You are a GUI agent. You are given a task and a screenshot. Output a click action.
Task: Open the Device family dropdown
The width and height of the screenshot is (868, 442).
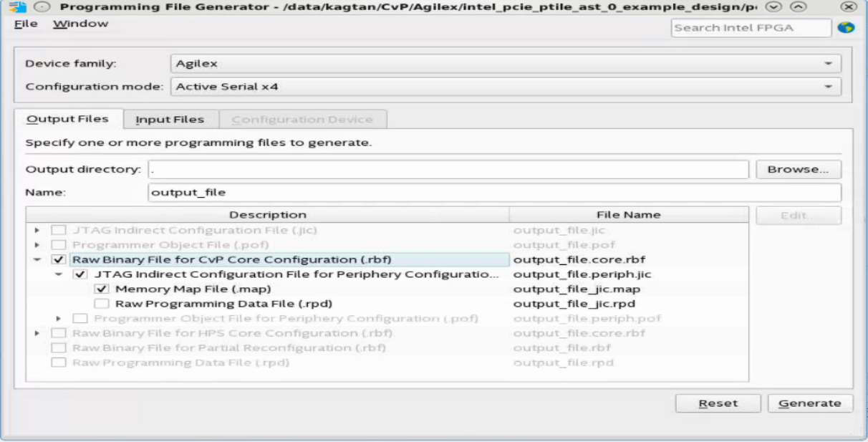point(505,64)
